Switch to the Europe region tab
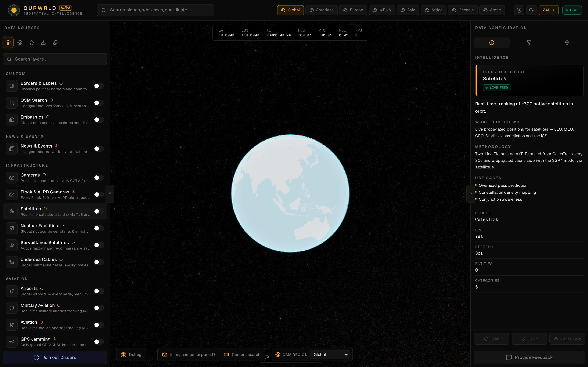The width and height of the screenshot is (588, 367). 353,10
